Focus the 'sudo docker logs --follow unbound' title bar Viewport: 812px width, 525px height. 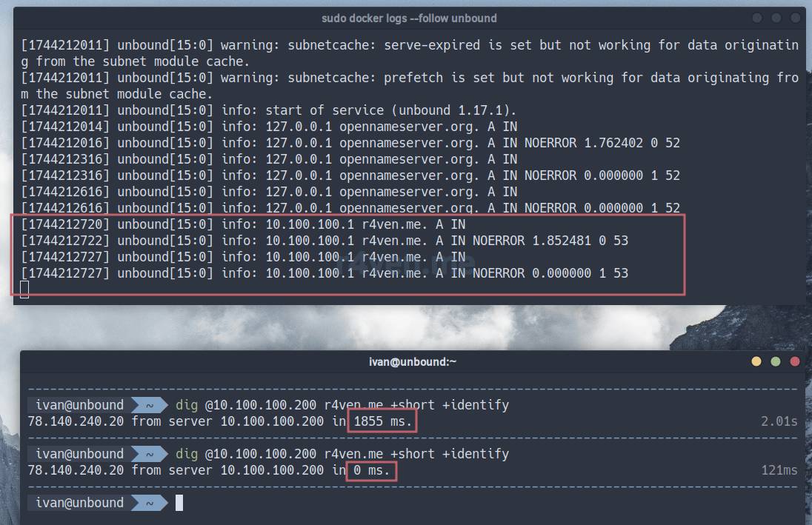409,18
